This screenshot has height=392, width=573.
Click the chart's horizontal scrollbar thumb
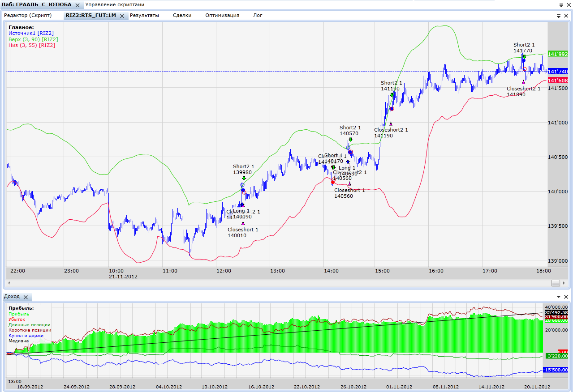click(556, 283)
